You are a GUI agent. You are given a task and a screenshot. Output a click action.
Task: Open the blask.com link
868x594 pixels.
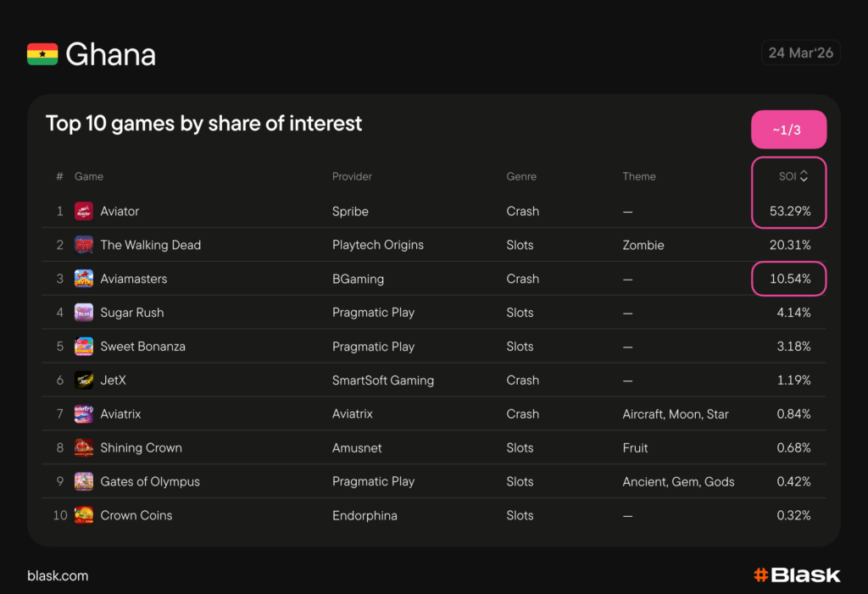58,575
